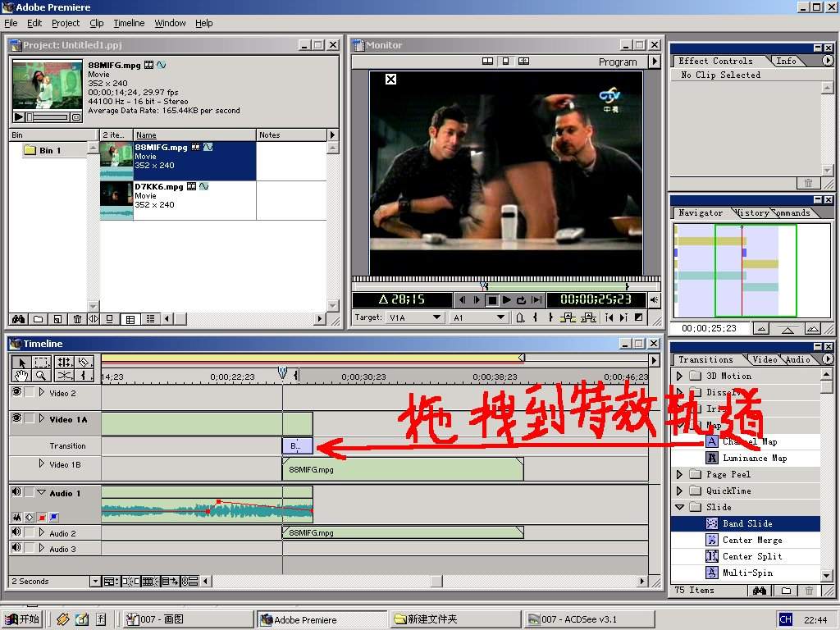The height and width of the screenshot is (630, 840).
Task: Click Navigator zoom in large mountains button
Action: 813,328
